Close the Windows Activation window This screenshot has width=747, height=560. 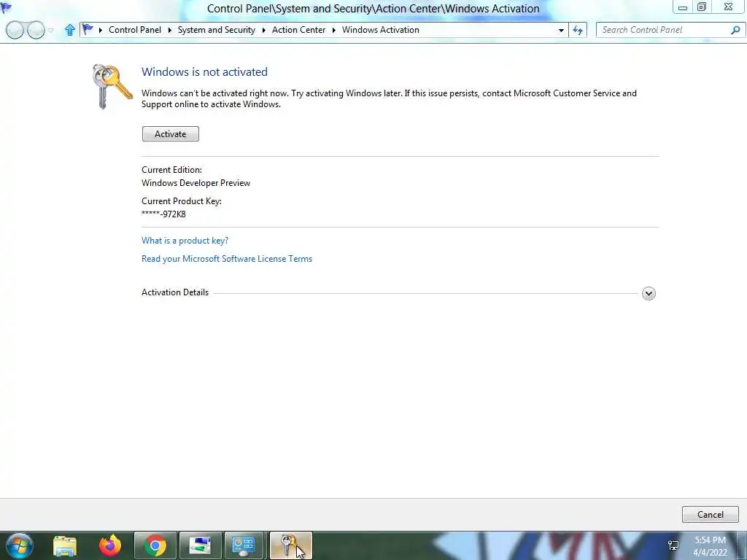tap(728, 7)
